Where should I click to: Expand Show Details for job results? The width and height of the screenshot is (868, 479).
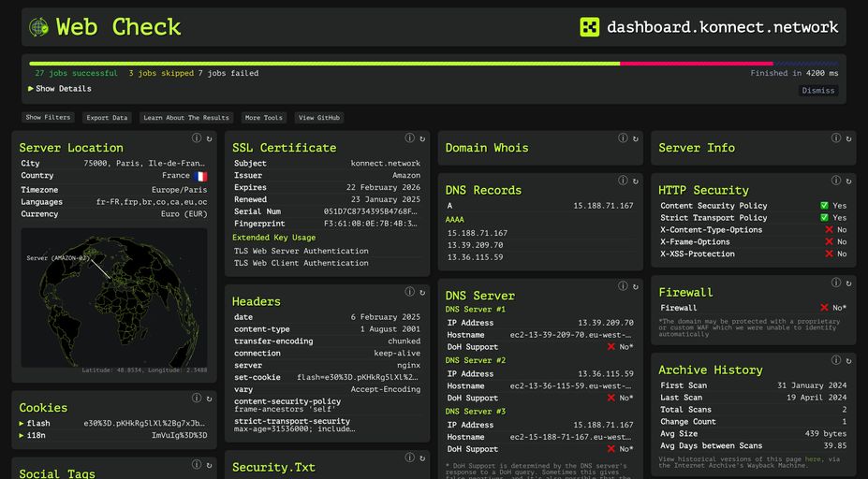pyautogui.click(x=60, y=89)
